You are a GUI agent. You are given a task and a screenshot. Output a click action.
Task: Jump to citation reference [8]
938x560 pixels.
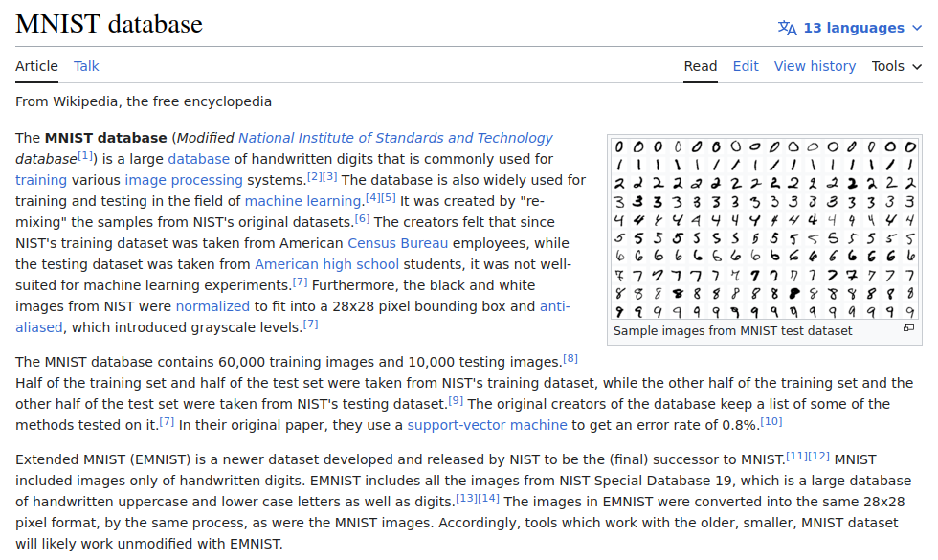pos(570,359)
